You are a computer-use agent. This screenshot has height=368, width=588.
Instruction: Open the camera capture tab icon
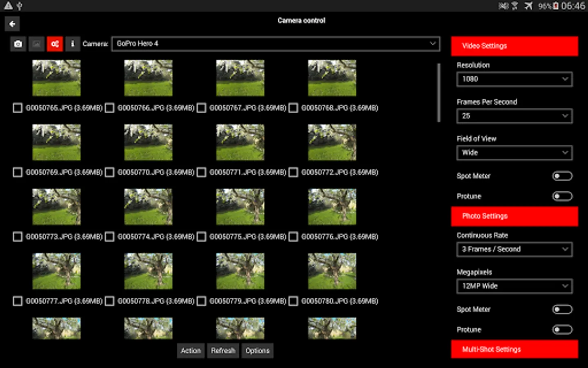(x=18, y=44)
